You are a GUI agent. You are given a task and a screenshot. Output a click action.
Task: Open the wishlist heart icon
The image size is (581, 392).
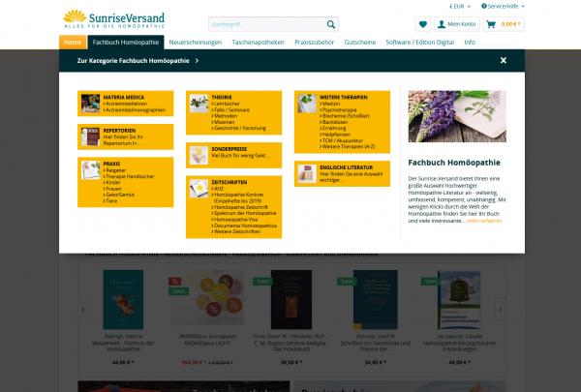coord(422,24)
